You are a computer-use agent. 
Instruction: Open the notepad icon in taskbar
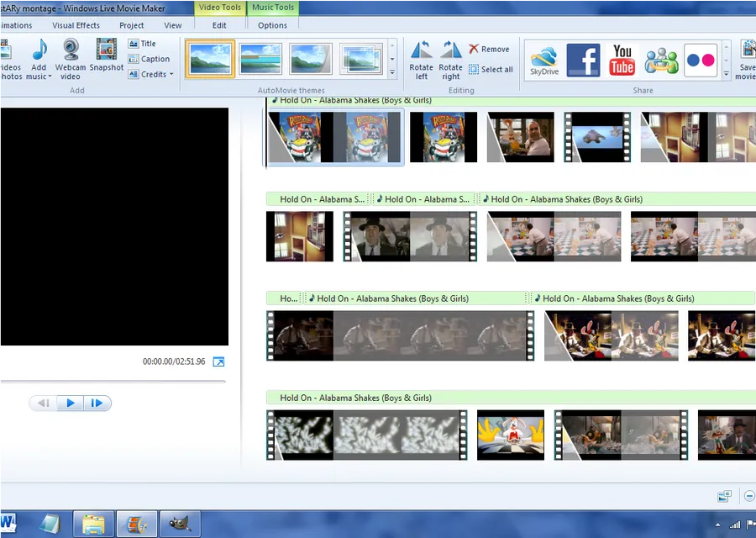[50, 524]
